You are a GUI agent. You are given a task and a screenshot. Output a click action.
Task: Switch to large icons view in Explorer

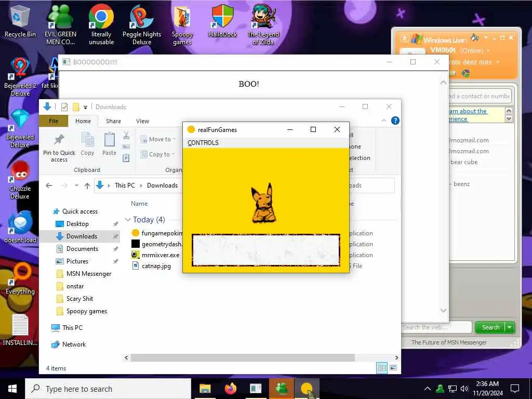(393, 368)
